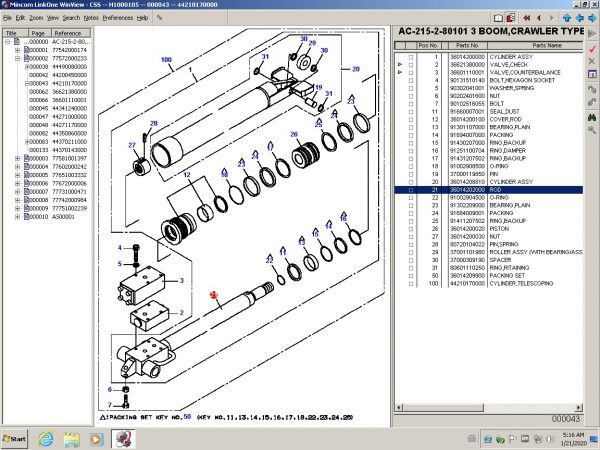Tick checkbox for CYLINDER ASSY position 1
The image size is (600, 450).
(411, 57)
